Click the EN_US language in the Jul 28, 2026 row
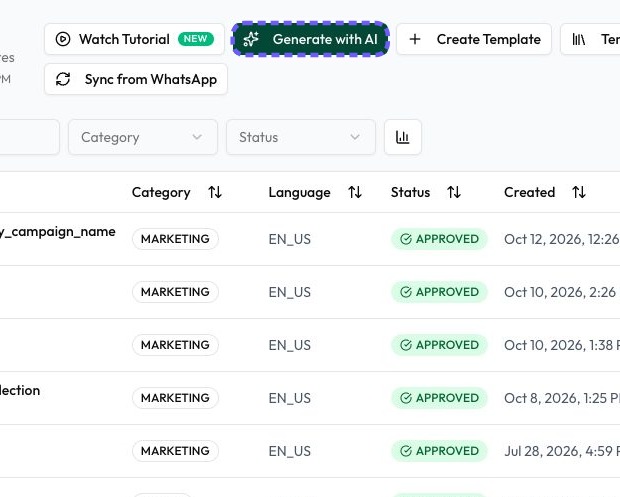 289,452
